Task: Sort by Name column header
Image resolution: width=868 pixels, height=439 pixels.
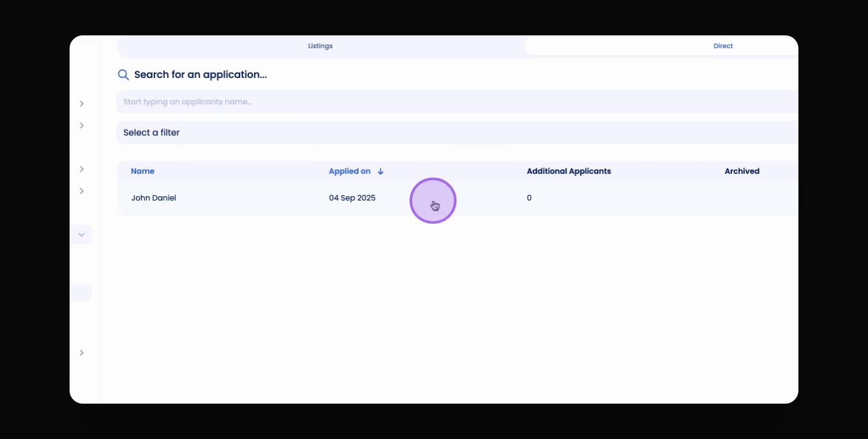Action: pyautogui.click(x=143, y=171)
